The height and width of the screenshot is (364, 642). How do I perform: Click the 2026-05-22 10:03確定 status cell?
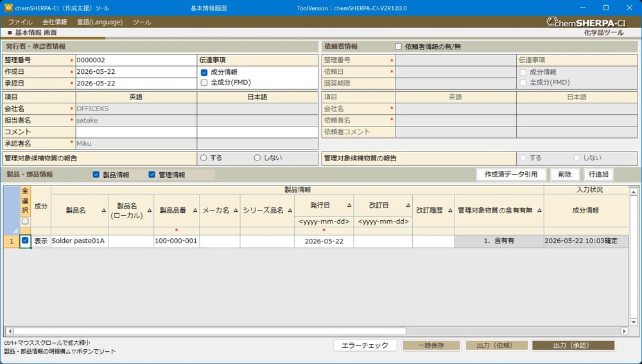point(586,241)
